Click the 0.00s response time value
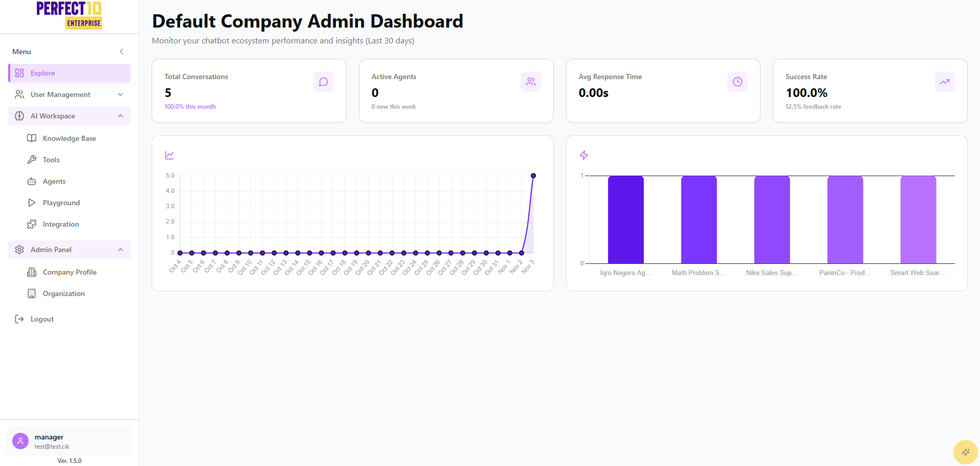Image resolution: width=980 pixels, height=466 pixels. tap(594, 93)
